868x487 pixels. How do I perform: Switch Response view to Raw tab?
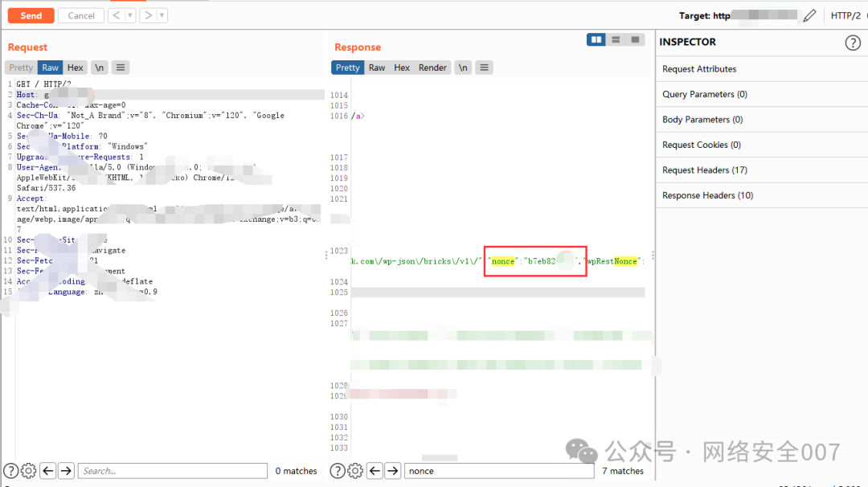pyautogui.click(x=377, y=68)
